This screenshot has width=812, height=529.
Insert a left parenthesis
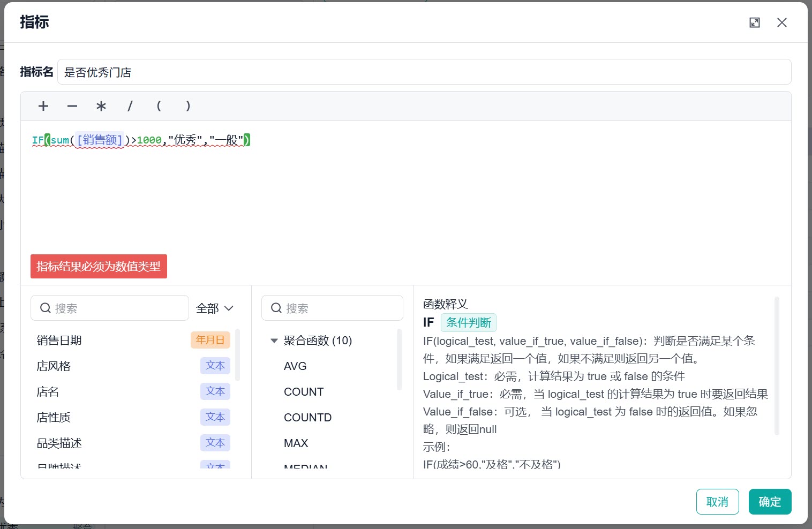(x=159, y=106)
